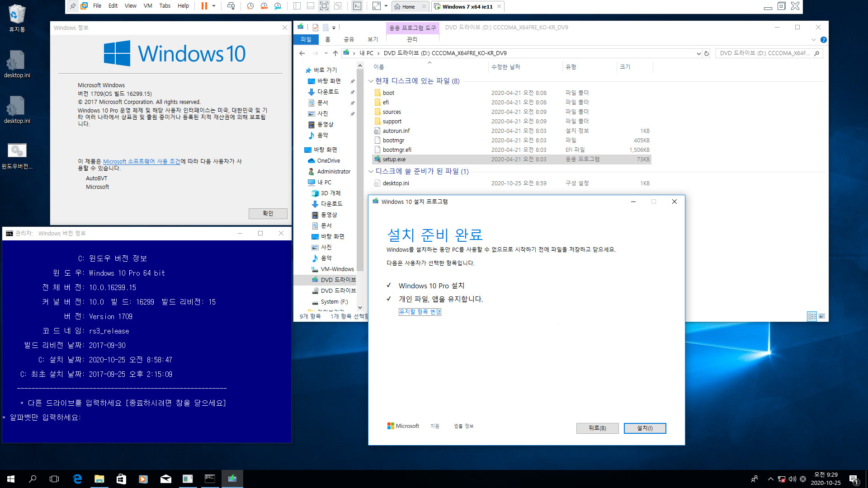Open the customize quick access toolbar dropdown
This screenshot has width=868, height=488.
334,28
